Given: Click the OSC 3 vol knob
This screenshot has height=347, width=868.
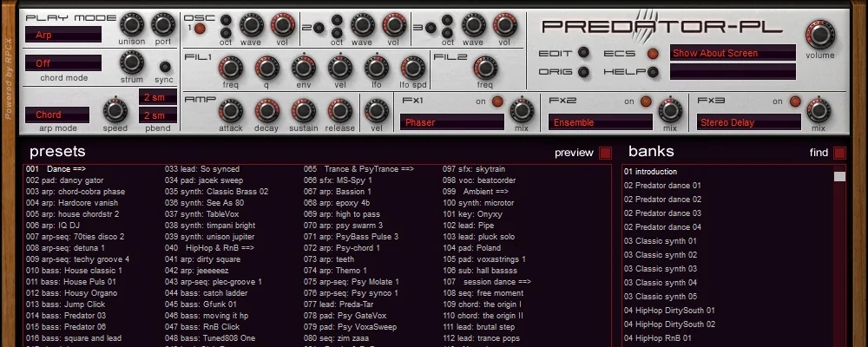Looking at the screenshot, I should click(x=504, y=25).
